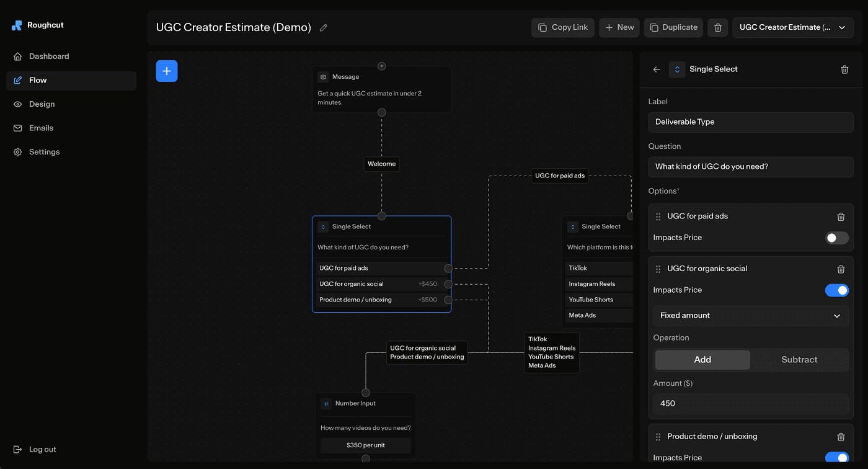The image size is (868, 469).
Task: Expand the flow selector showing UGC Creator Estimate
Action: [x=793, y=27]
